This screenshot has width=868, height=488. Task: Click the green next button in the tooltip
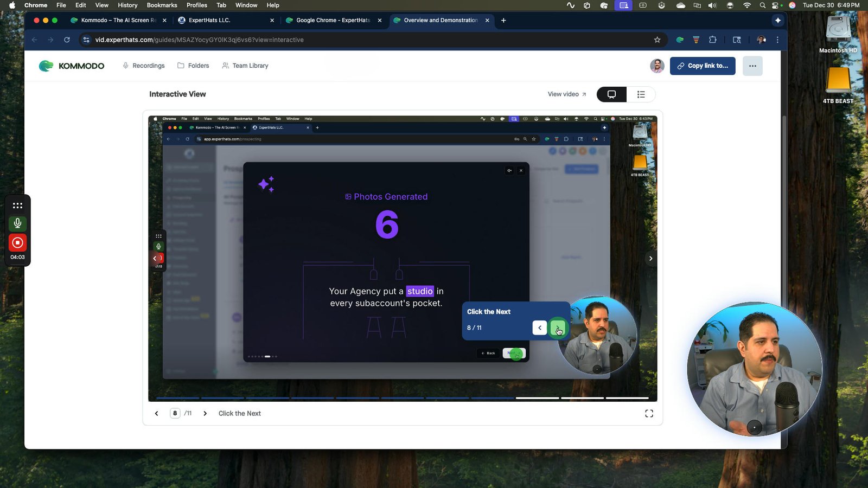coord(558,328)
